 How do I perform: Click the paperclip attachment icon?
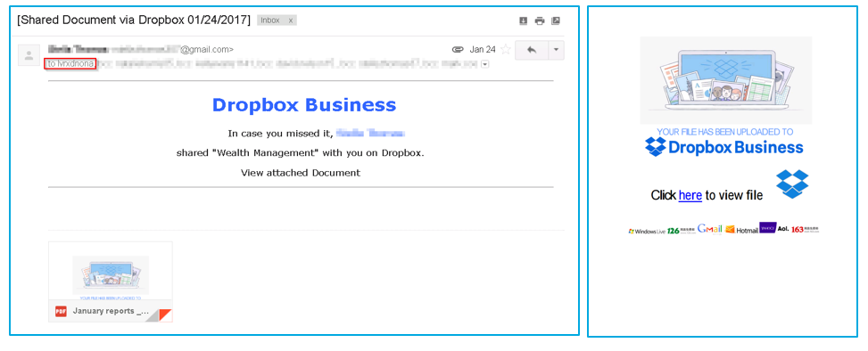(458, 50)
